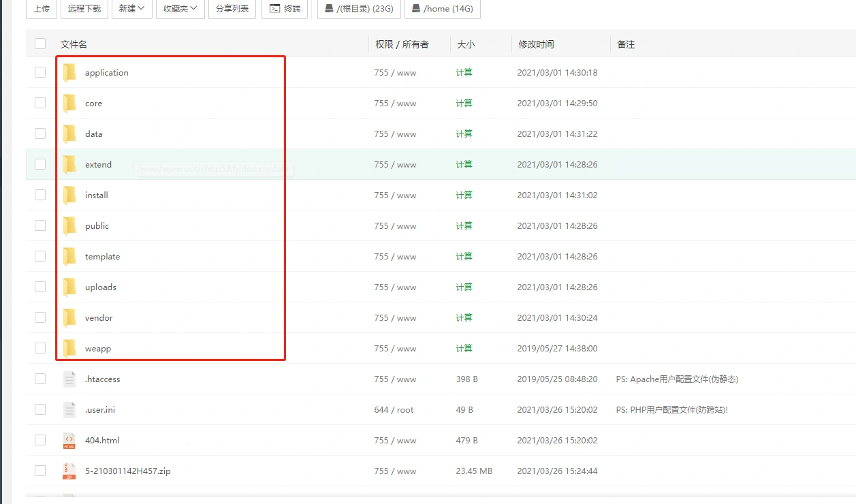Click the data folder icon
Viewport: 856px width, 504px height.
pos(69,133)
